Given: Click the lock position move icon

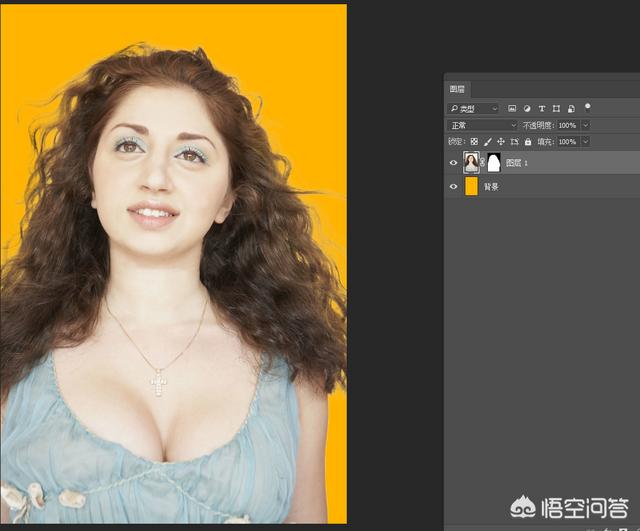Looking at the screenshot, I should pos(500,142).
